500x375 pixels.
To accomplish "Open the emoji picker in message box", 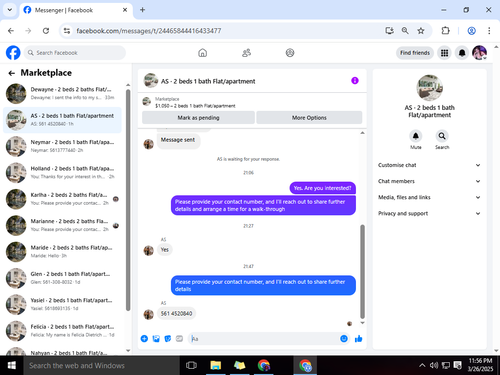I will 344,339.
